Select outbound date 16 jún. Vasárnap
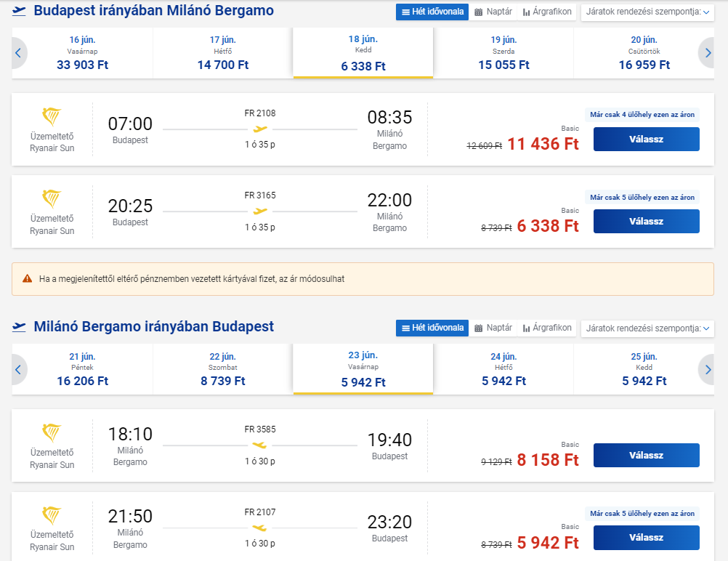The image size is (728, 561). (83, 53)
